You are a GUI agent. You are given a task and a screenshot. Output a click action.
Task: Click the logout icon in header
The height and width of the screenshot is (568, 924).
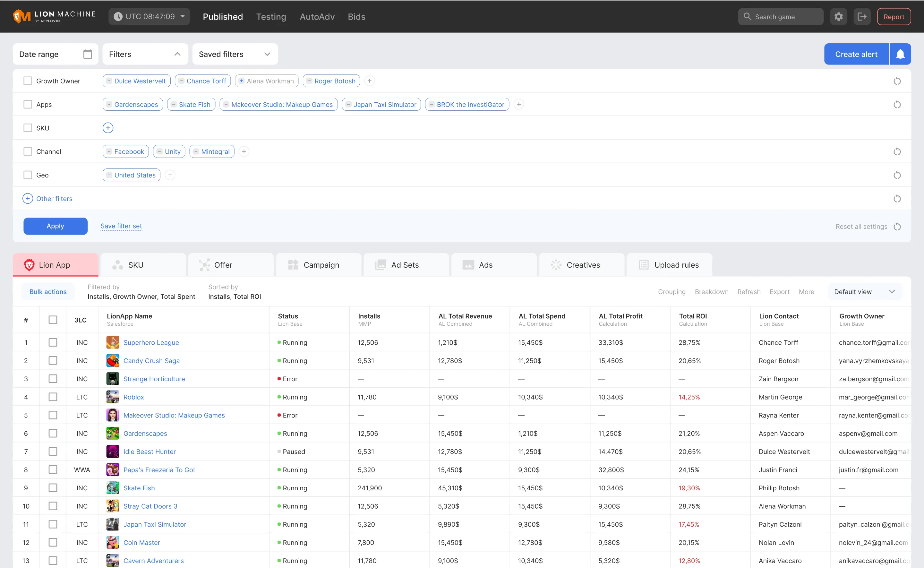tap(862, 17)
